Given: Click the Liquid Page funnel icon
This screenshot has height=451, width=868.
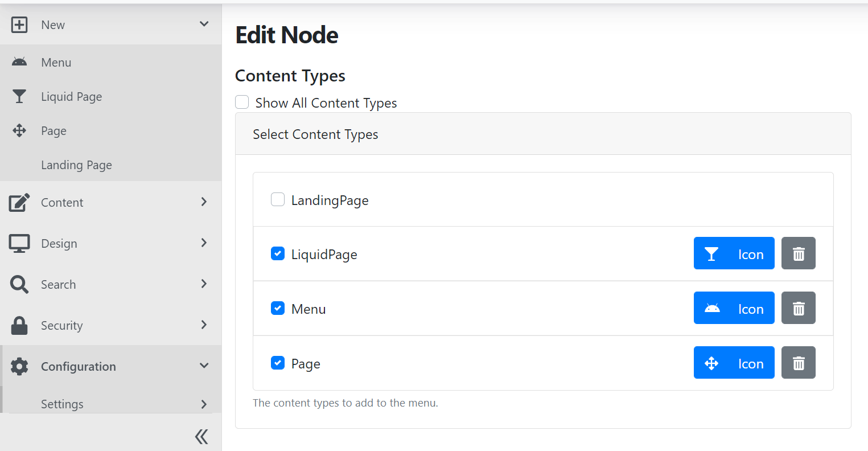Looking at the screenshot, I should (19, 96).
